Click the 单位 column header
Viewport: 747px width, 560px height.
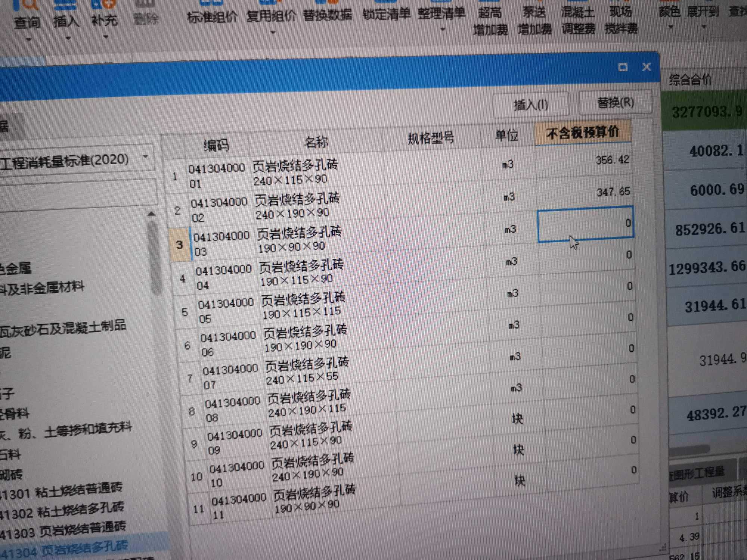507,135
